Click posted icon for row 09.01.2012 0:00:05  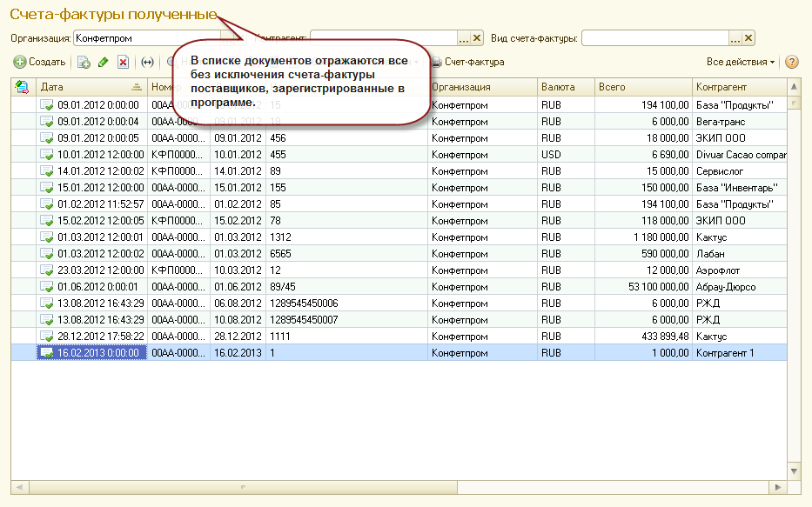click(x=47, y=138)
